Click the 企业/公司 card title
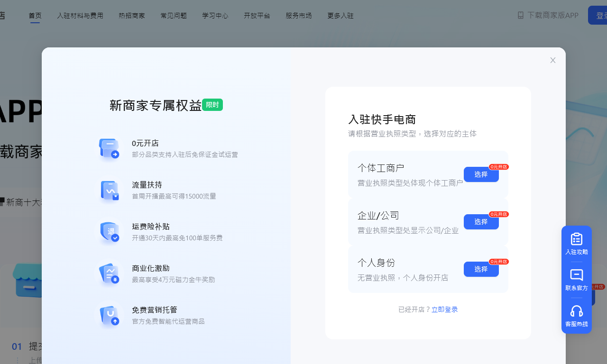Image resolution: width=607 pixels, height=364 pixels. coord(378,216)
